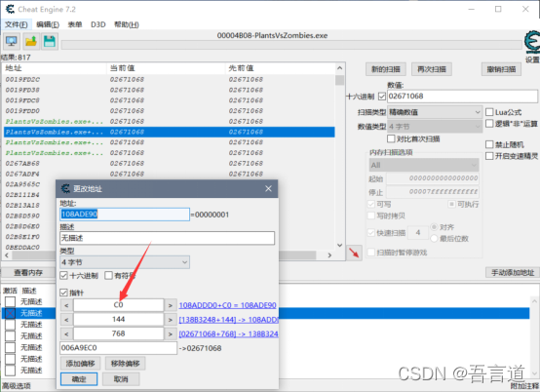The height and width of the screenshot is (392, 540).
Task: Click the 描述 description field
Action: tap(167, 238)
